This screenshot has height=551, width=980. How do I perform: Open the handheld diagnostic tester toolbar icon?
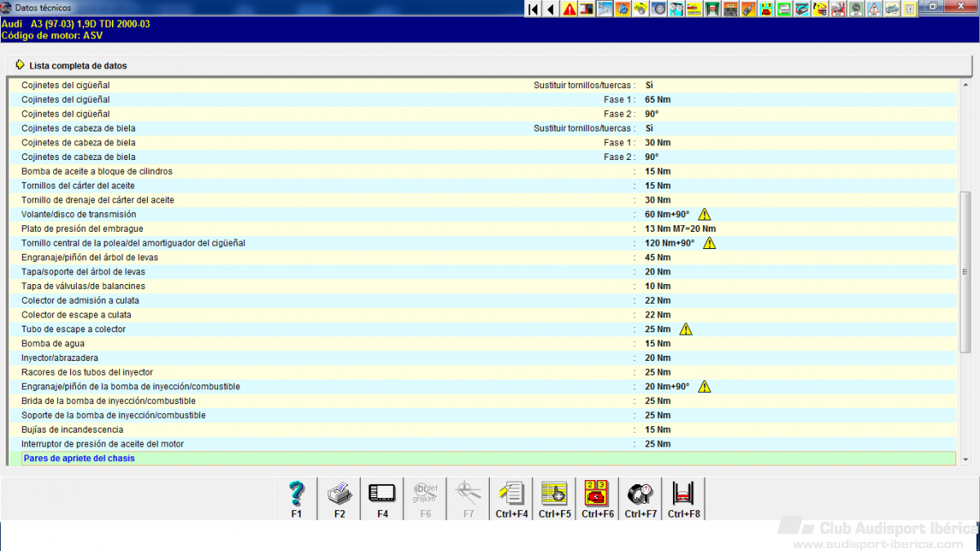coord(747,9)
